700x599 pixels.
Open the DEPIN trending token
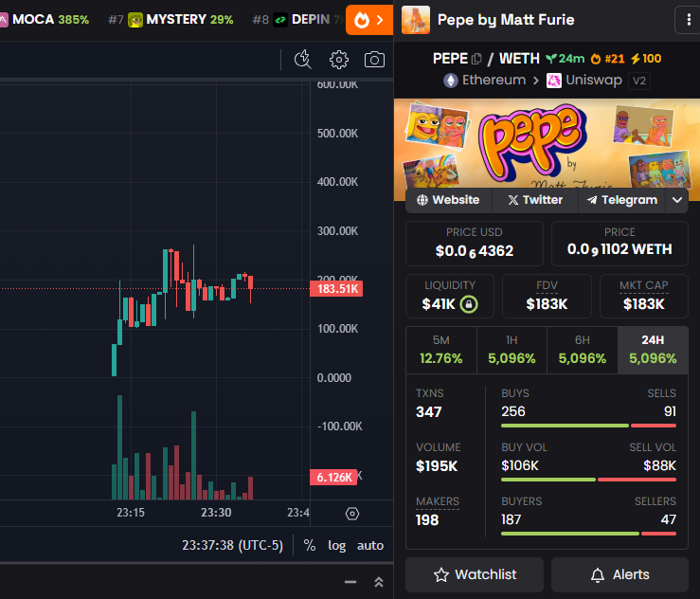tap(297, 20)
